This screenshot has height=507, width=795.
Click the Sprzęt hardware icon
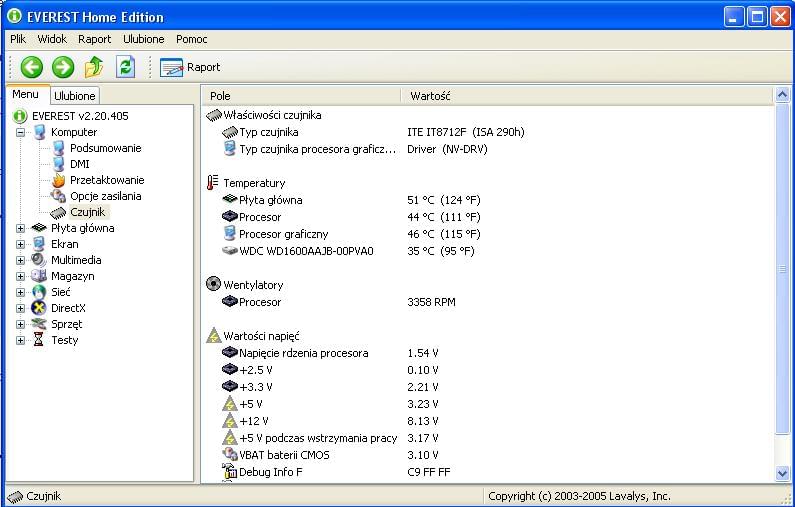39,324
